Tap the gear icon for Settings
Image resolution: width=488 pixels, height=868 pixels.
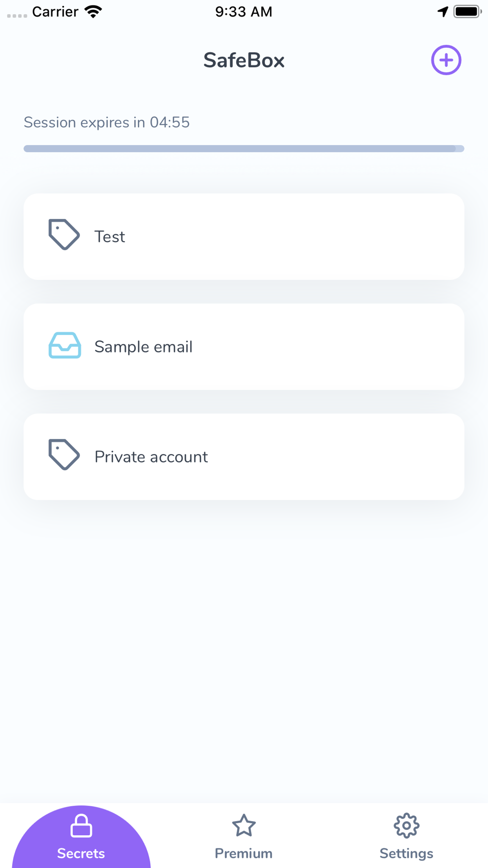[407, 826]
